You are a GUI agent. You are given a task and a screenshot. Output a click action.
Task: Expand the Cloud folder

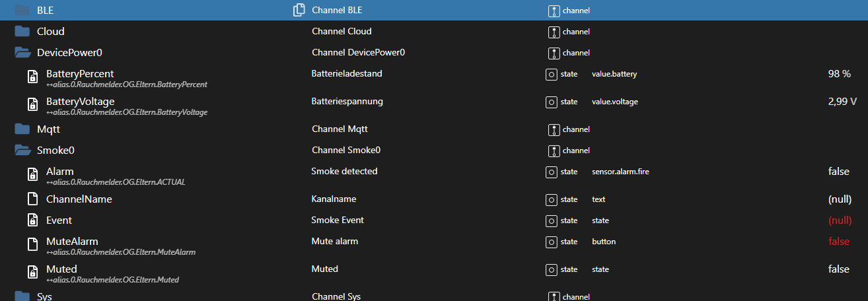pos(23,31)
